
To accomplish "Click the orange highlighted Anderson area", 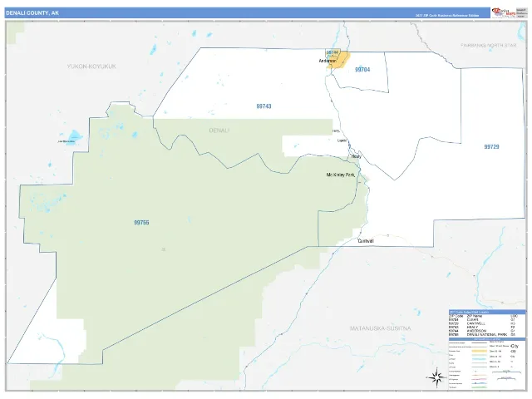I will (341, 61).
